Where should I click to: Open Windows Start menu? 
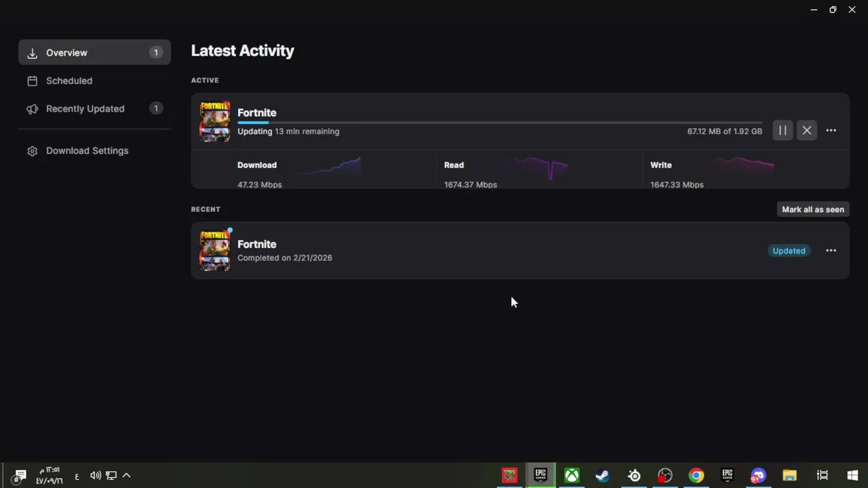(852, 476)
